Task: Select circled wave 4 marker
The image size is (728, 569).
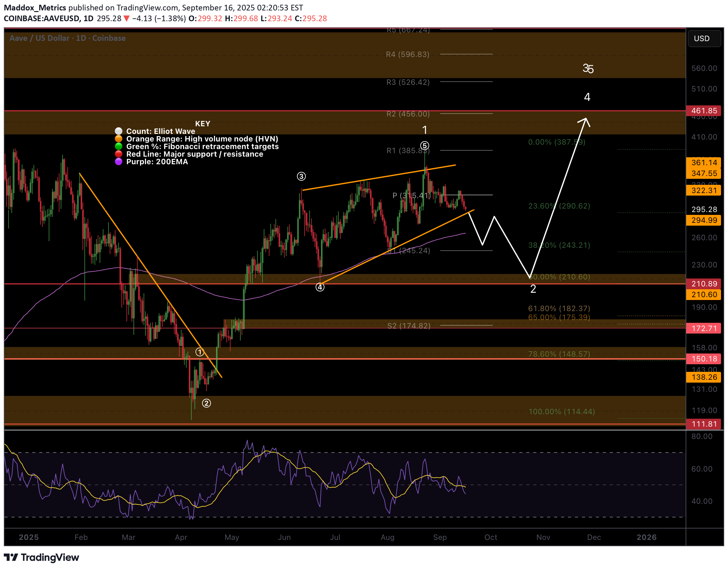Action: pos(320,287)
